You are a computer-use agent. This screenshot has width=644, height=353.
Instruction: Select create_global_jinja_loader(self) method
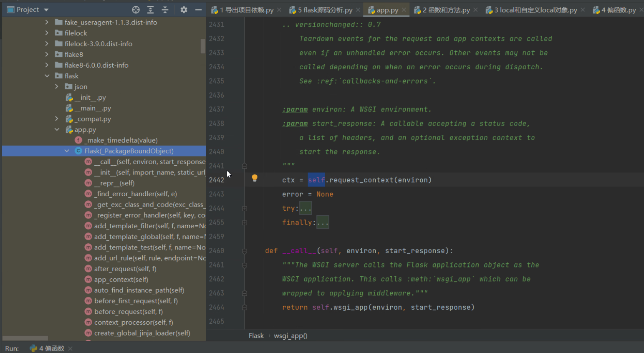[138, 333]
